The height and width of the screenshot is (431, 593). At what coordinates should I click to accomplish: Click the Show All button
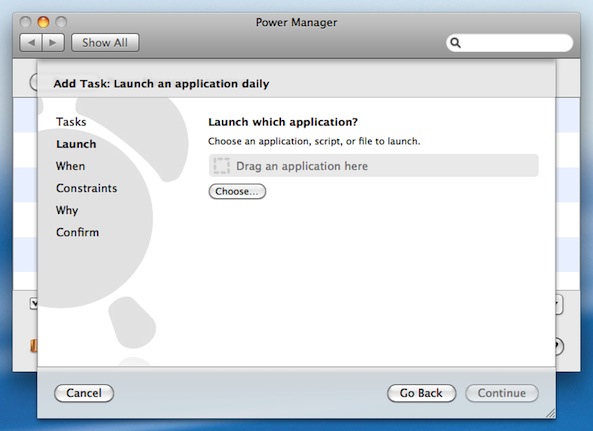pyautogui.click(x=105, y=42)
